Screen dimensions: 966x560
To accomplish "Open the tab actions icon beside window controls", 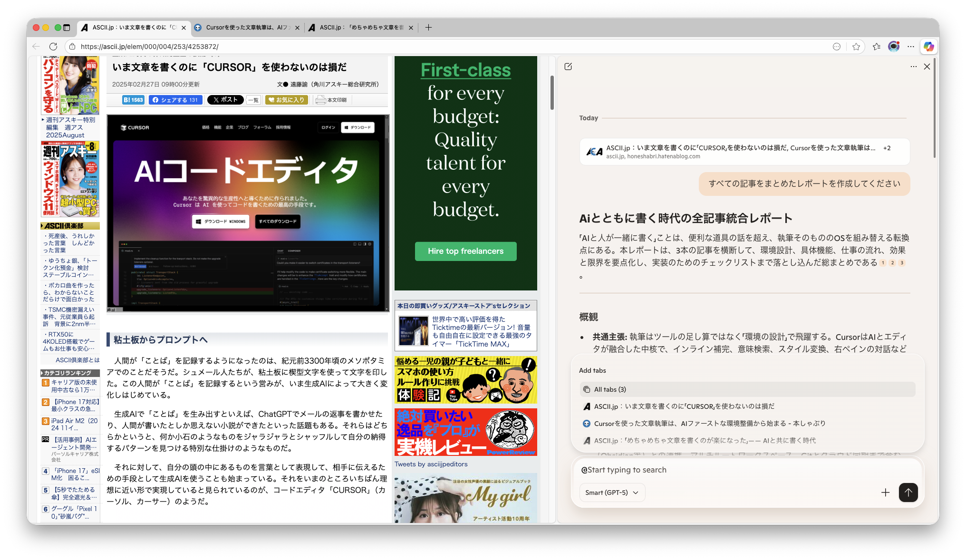I will [67, 28].
